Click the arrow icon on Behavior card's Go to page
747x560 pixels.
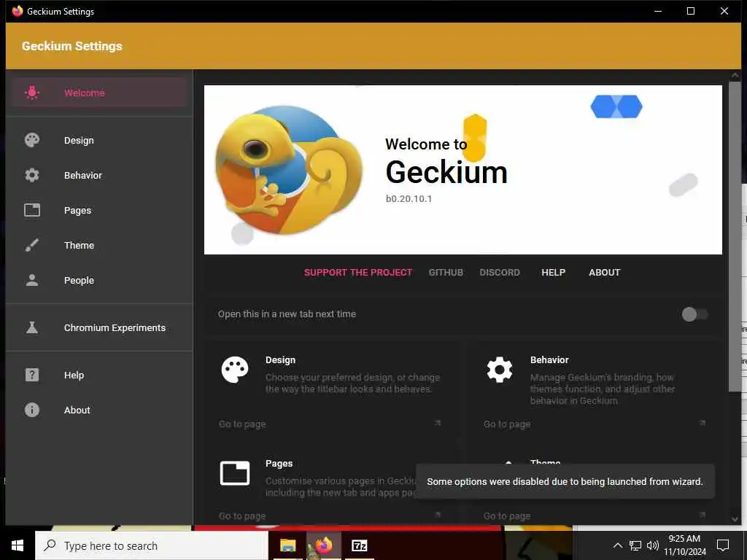click(x=703, y=423)
